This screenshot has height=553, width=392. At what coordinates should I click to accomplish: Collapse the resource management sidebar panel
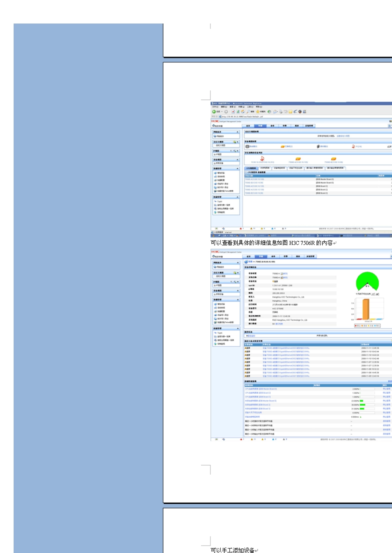pyautogui.click(x=238, y=169)
